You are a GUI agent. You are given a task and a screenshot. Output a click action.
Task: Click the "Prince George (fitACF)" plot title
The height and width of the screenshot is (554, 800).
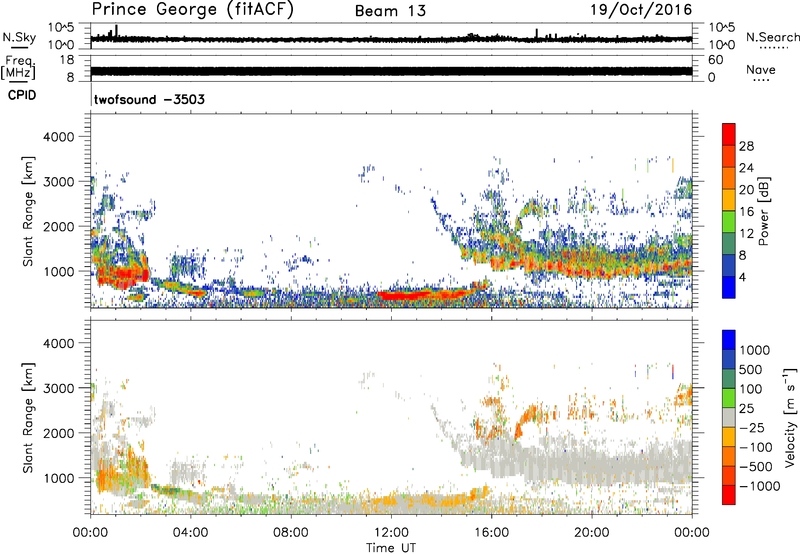click(193, 10)
